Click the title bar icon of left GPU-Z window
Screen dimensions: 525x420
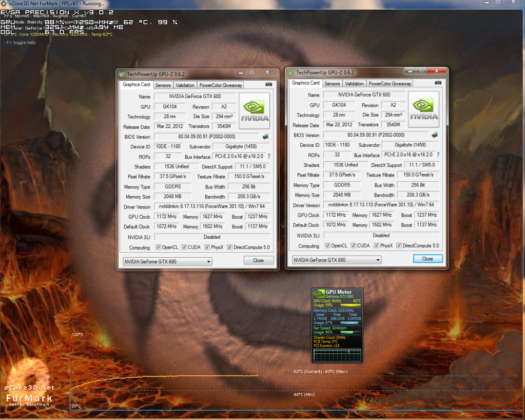(x=122, y=74)
